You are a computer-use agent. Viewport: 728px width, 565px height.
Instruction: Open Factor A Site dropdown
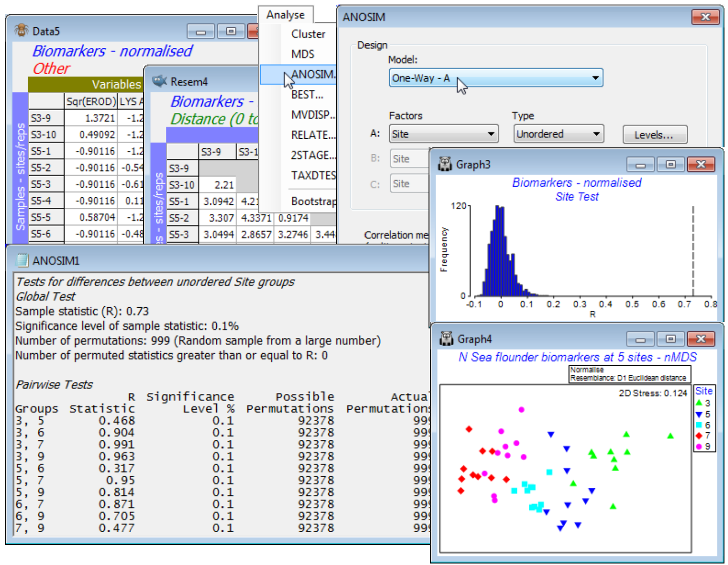[x=444, y=134]
